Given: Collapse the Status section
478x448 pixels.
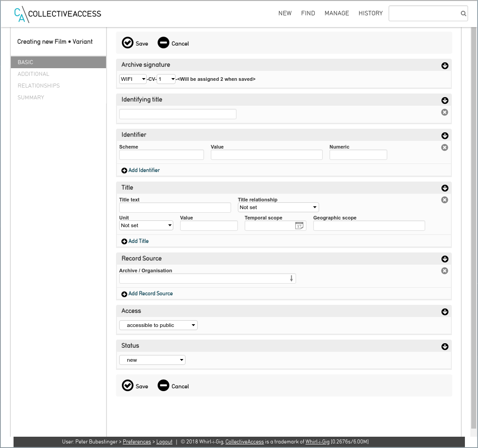Looking at the screenshot, I should point(445,347).
